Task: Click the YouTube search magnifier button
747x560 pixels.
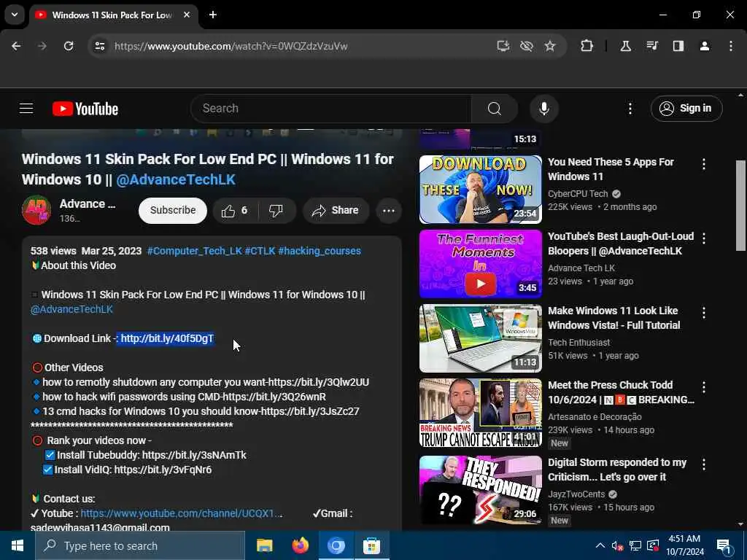Action: (495, 109)
